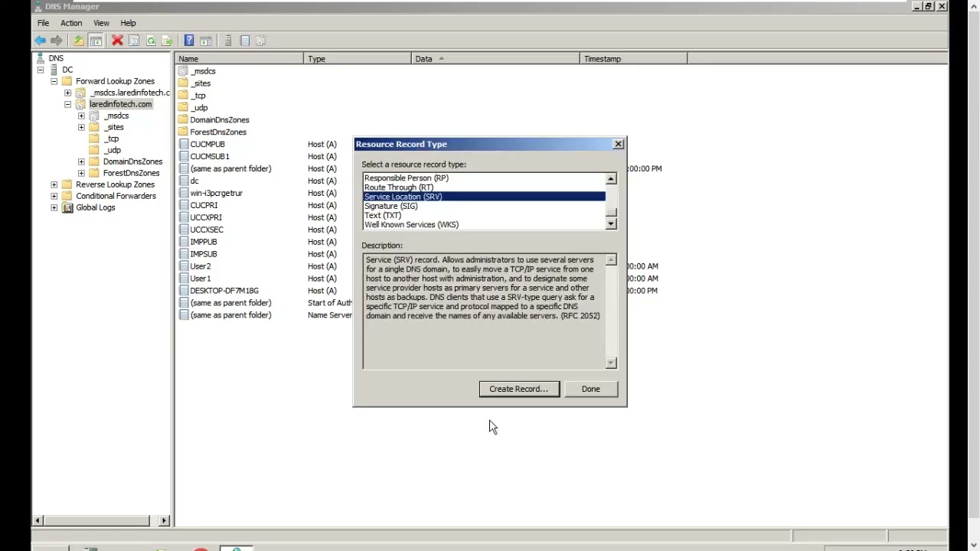Close the Resource Record Type dialog
Image resolution: width=980 pixels, height=551 pixels.
619,144
